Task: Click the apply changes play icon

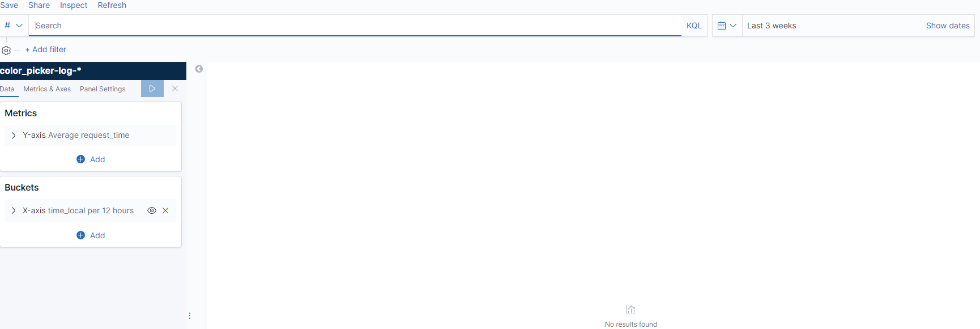Action: [x=152, y=88]
